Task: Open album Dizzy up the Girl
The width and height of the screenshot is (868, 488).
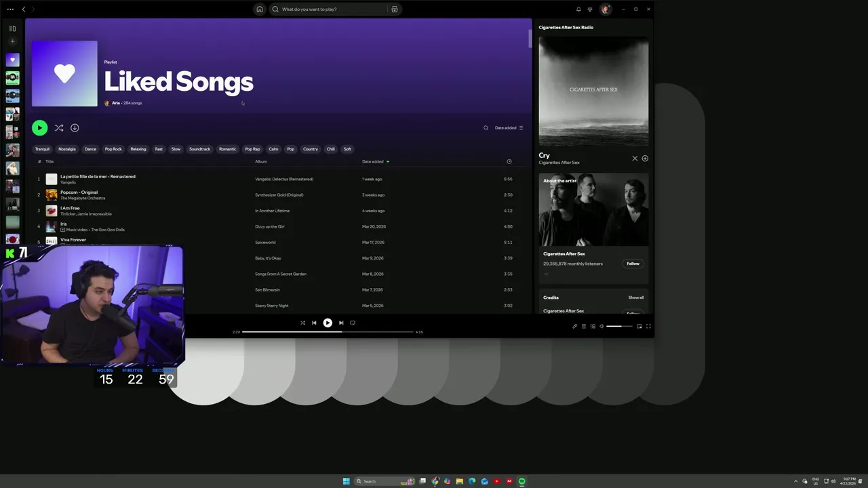Action: pos(269,226)
